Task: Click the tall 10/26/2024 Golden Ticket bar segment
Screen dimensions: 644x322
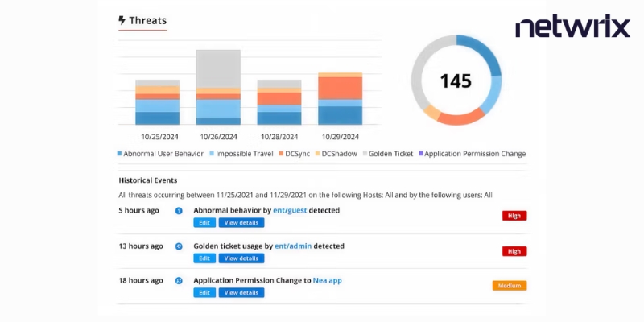Action: [x=218, y=68]
